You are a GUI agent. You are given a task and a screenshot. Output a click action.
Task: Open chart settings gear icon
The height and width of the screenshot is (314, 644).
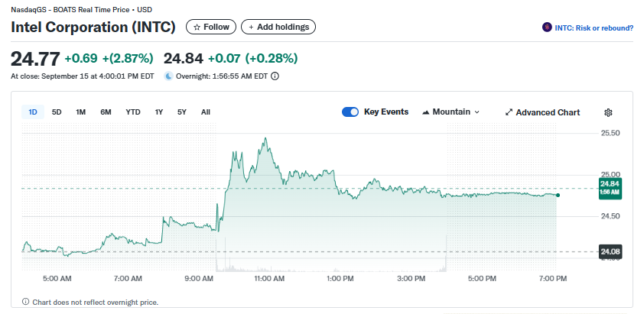pyautogui.click(x=608, y=112)
